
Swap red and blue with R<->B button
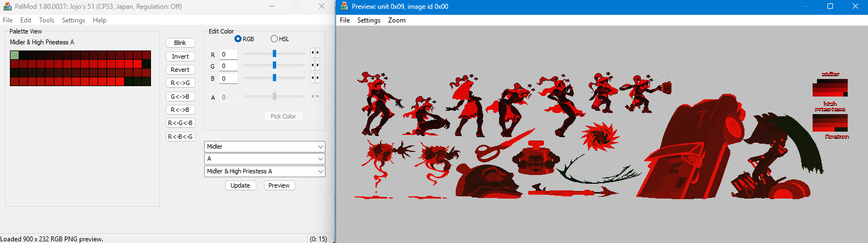pos(180,110)
